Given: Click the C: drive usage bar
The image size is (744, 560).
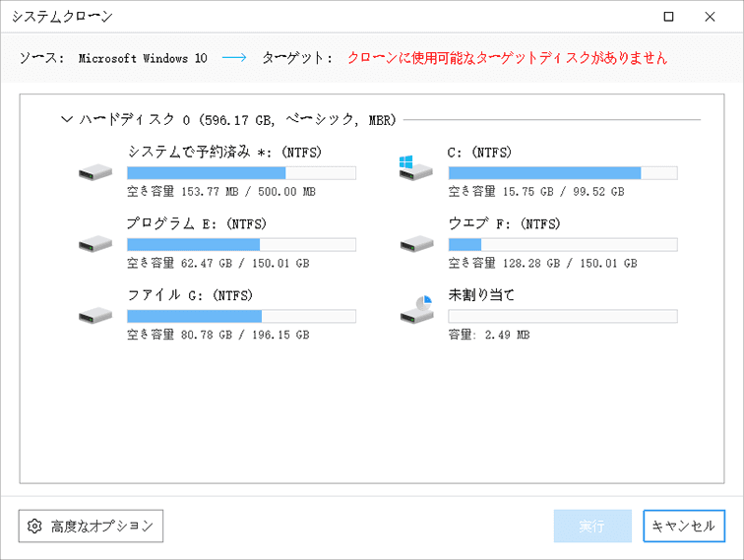Looking at the screenshot, I should point(562,173).
